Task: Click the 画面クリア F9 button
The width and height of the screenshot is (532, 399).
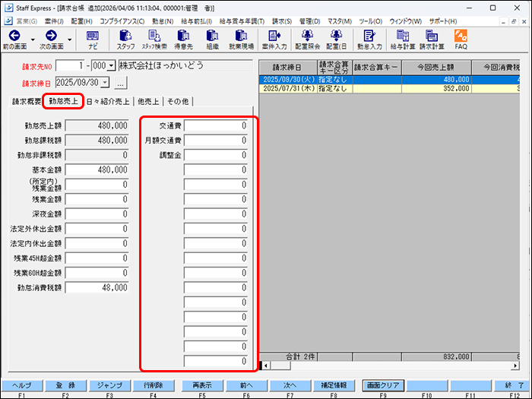Action: tap(383, 385)
